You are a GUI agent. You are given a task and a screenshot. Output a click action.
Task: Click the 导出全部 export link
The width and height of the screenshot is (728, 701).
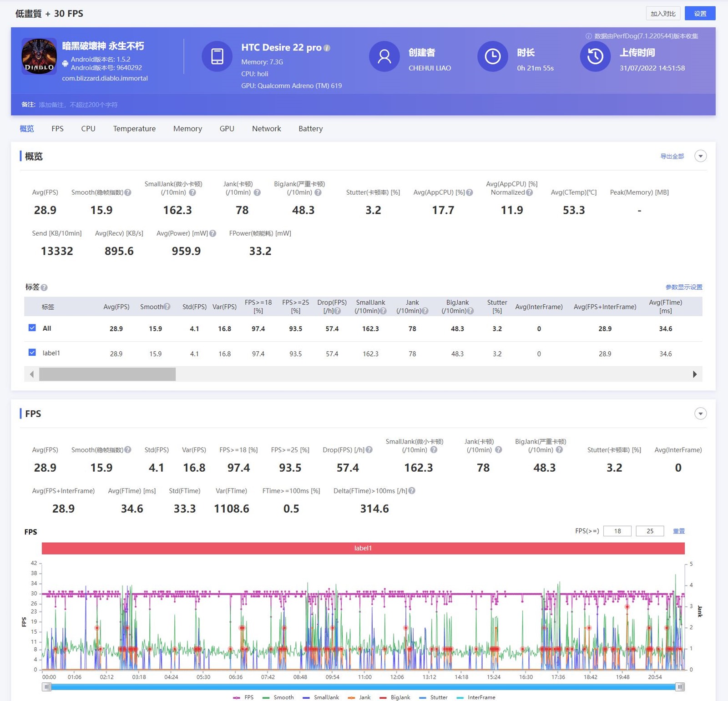point(672,156)
